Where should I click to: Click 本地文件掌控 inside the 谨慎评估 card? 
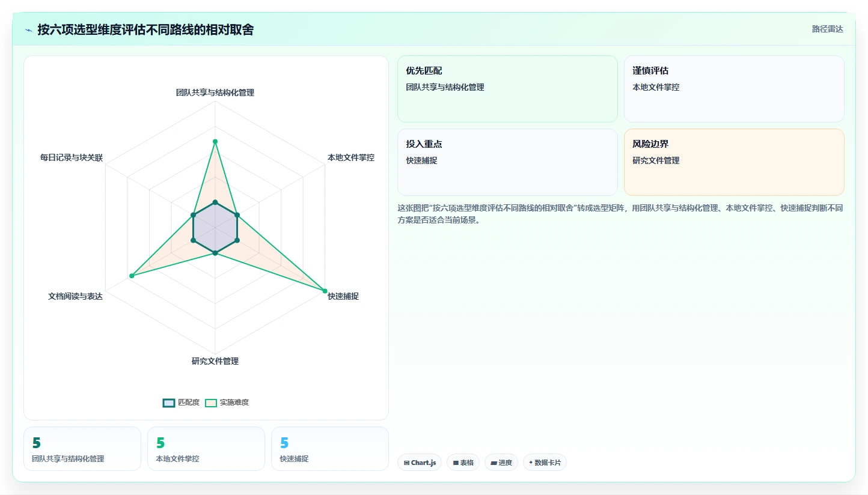point(656,87)
